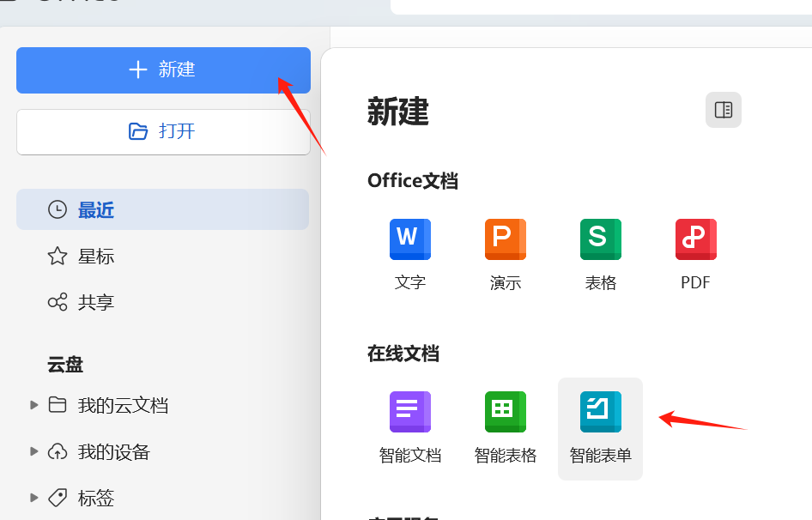Click the panel layout icon near 新建 title
The image size is (812, 520).
pyautogui.click(x=723, y=110)
